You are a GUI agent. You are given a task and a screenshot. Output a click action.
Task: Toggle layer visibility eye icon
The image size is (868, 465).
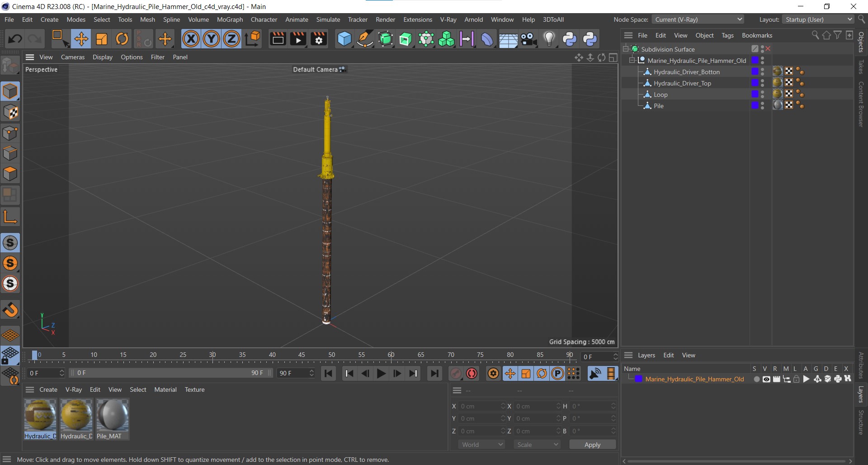(x=766, y=380)
